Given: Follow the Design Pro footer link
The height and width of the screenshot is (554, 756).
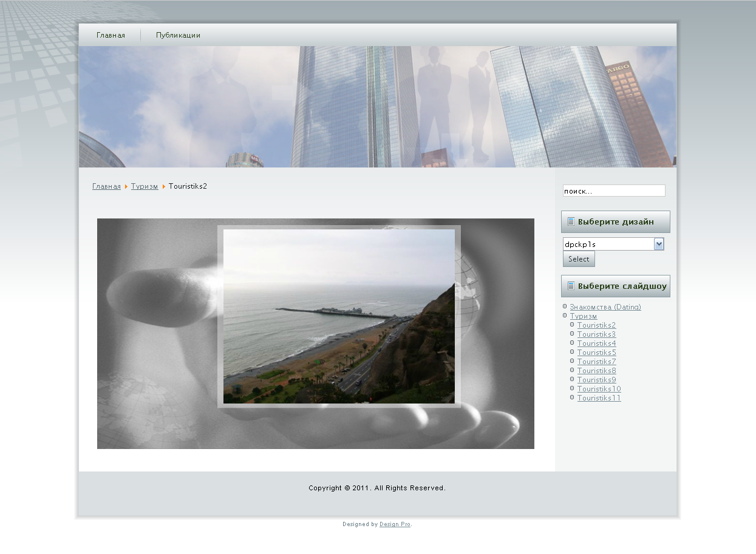Looking at the screenshot, I should click(395, 524).
